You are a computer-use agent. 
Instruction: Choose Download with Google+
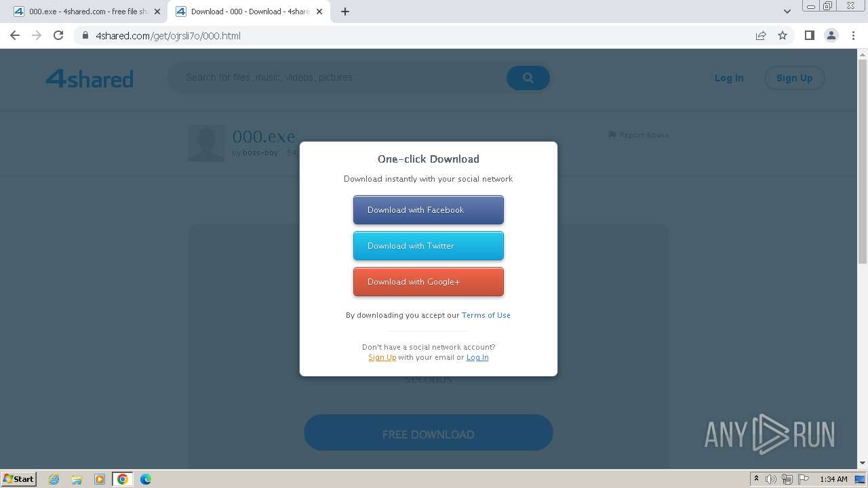[429, 282]
